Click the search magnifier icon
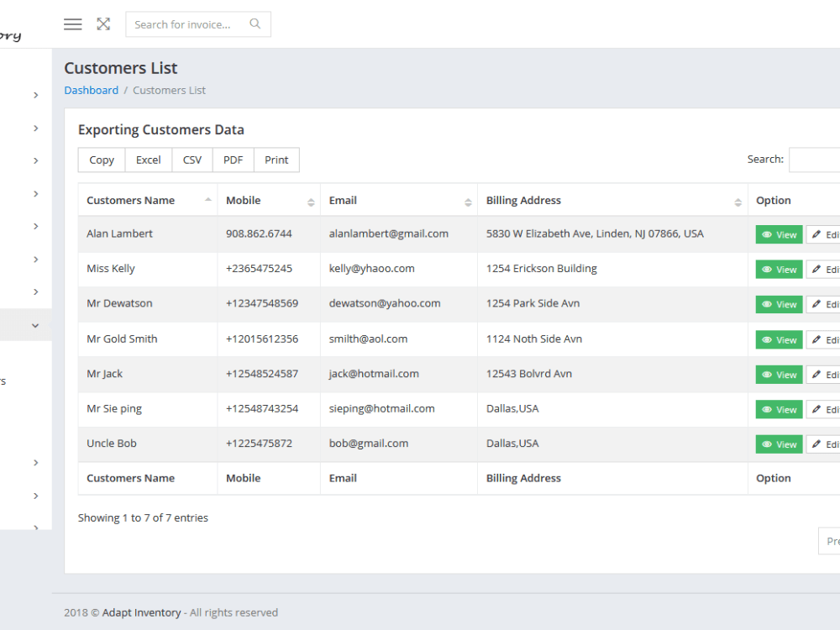 (x=255, y=24)
